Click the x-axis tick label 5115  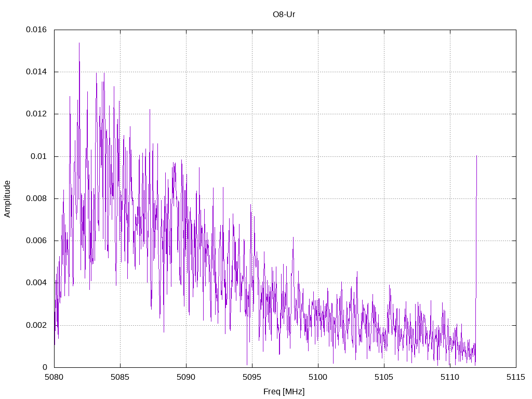(516, 377)
